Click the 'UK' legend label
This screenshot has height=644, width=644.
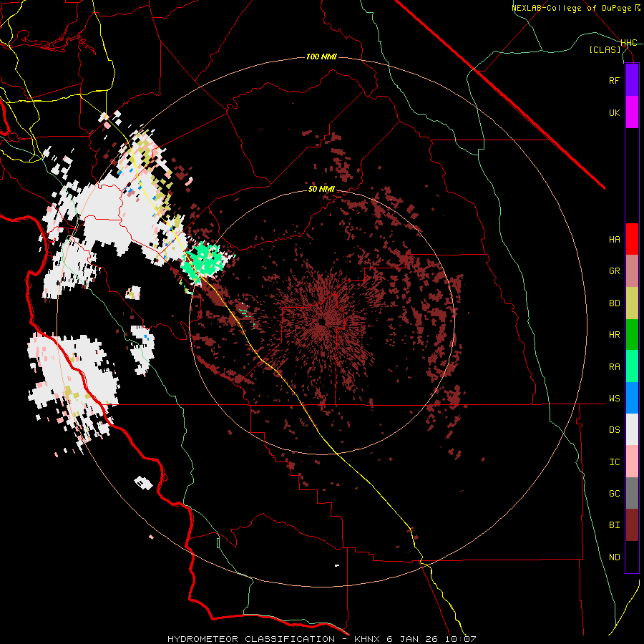(614, 112)
